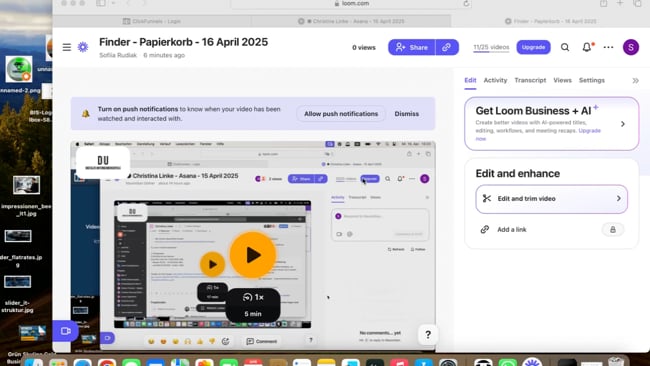Open a new Safari tab with the plus
This screenshot has height=366, width=650.
(620, 3)
